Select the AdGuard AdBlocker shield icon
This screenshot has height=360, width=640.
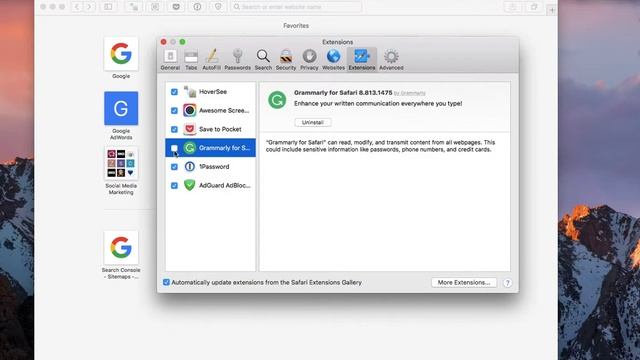click(x=189, y=185)
